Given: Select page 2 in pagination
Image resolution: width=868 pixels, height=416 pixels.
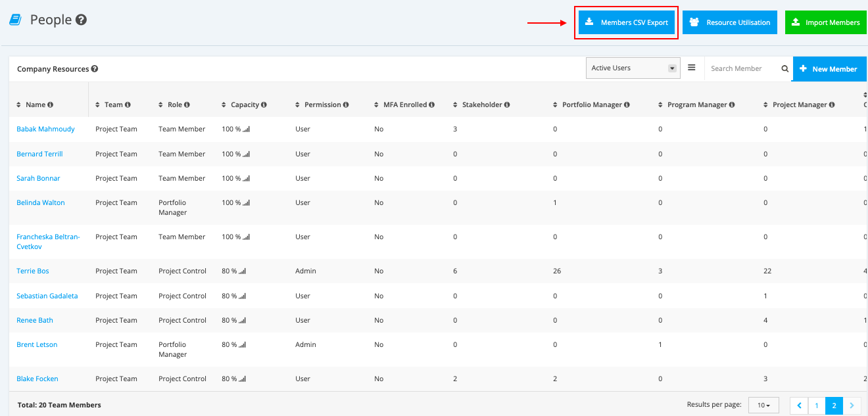Looking at the screenshot, I should [834, 405].
